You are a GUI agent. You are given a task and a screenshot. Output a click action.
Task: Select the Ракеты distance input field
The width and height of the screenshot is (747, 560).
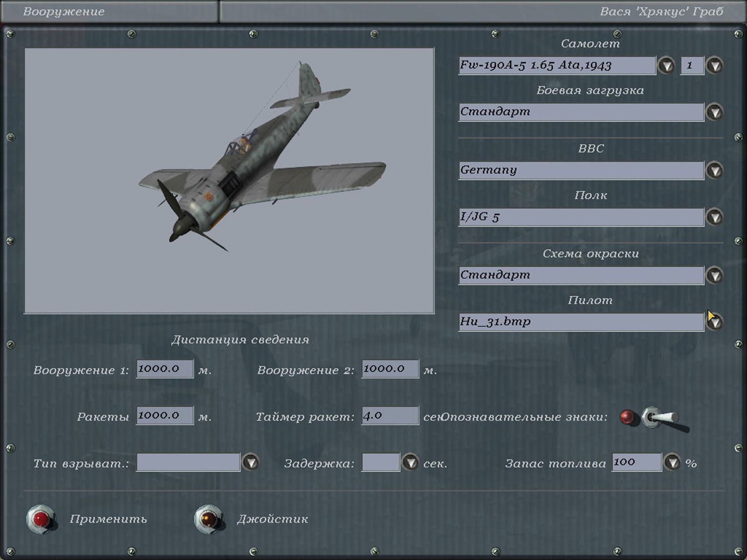coord(165,415)
